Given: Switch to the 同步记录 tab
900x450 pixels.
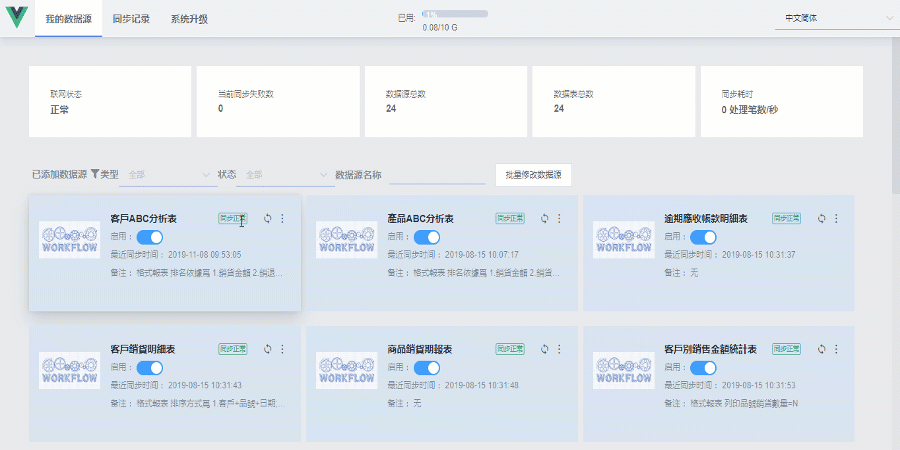Looking at the screenshot, I should [131, 18].
